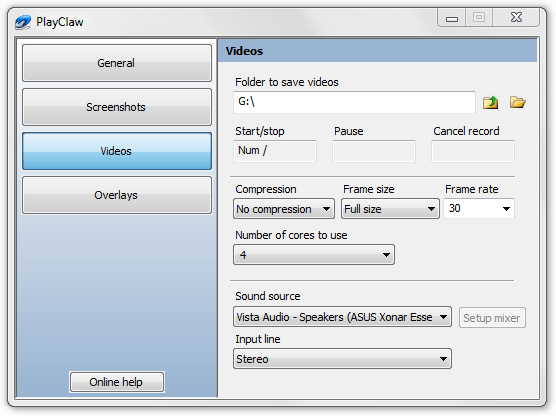Click the Online help button
The image size is (556, 416).
(117, 382)
